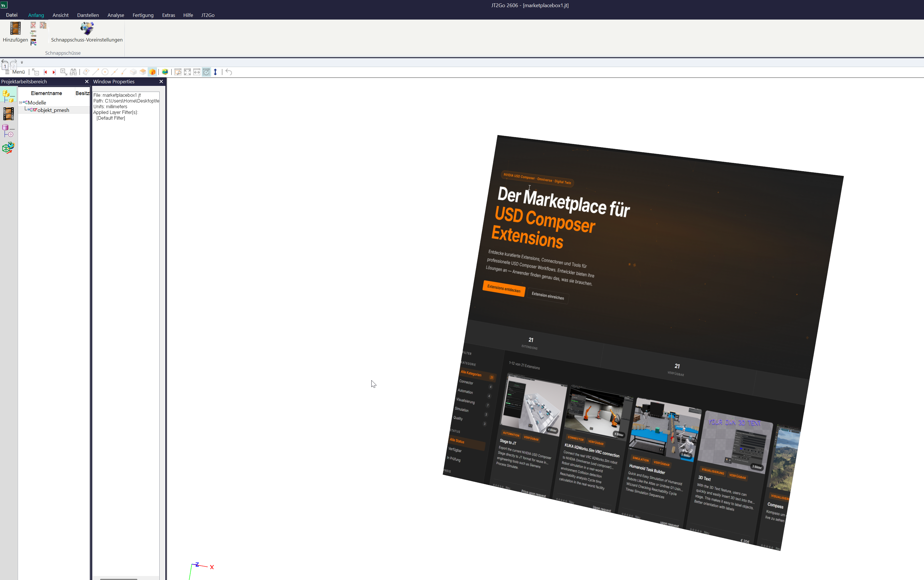Click the blue vertical double arrow icon
The image size is (924, 580).
[215, 72]
